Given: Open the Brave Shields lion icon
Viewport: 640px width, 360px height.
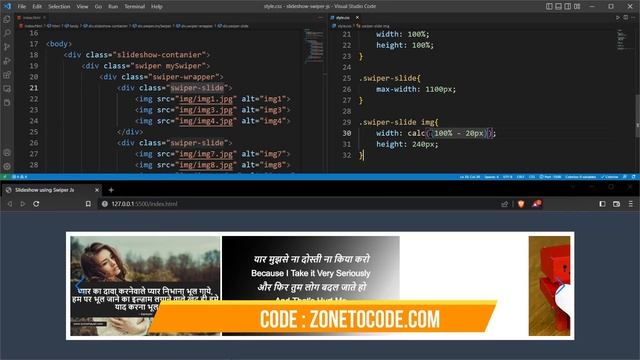Looking at the screenshot, I should click(x=521, y=204).
